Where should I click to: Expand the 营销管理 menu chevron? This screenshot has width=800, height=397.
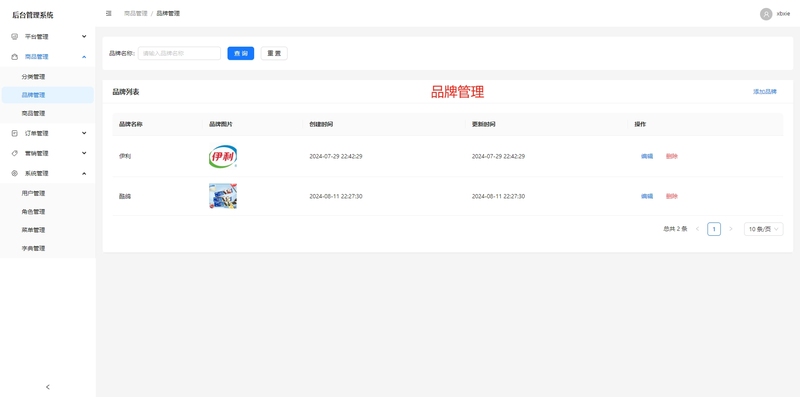(84, 153)
